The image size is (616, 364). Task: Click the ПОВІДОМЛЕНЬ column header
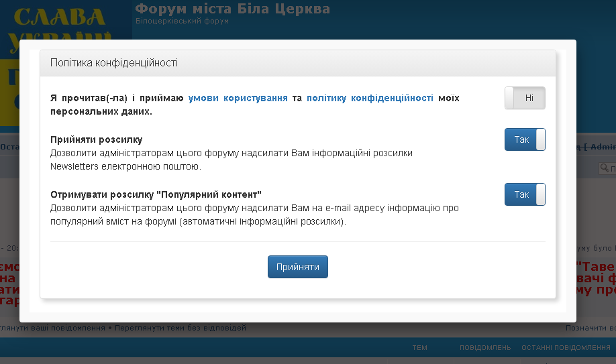tap(485, 347)
